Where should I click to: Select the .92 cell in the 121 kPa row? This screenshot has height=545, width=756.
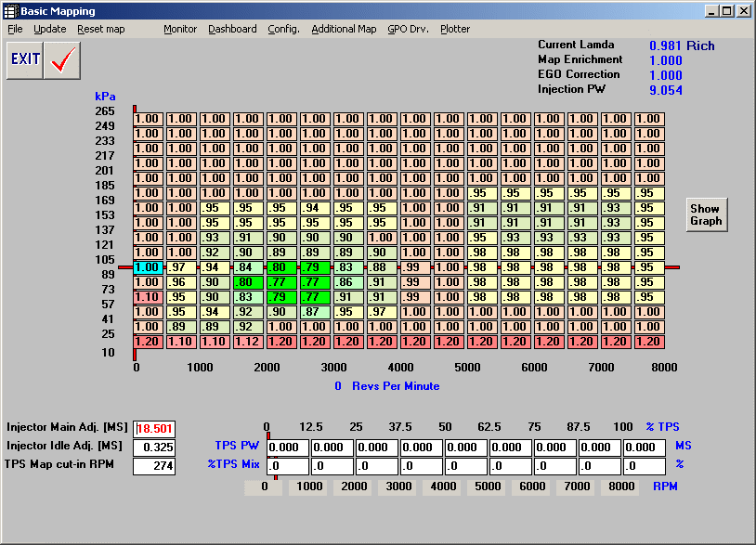[215, 253]
